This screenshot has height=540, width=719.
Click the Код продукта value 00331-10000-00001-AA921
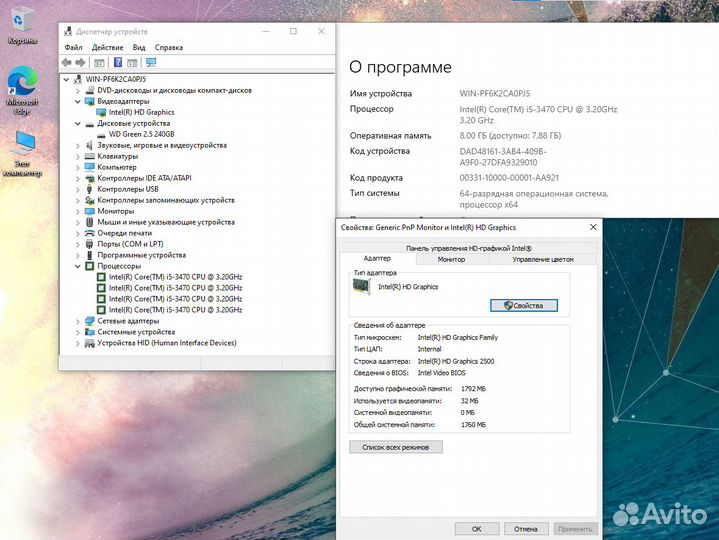point(509,178)
